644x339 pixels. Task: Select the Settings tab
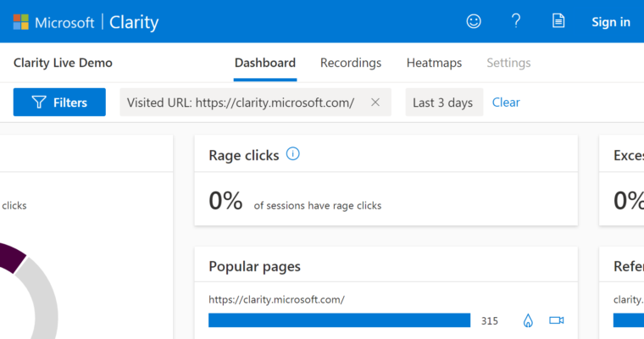click(x=508, y=63)
